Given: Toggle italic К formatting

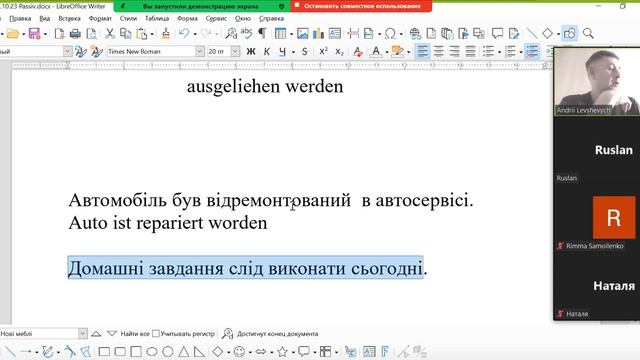Looking at the screenshot, I should (x=267, y=52).
